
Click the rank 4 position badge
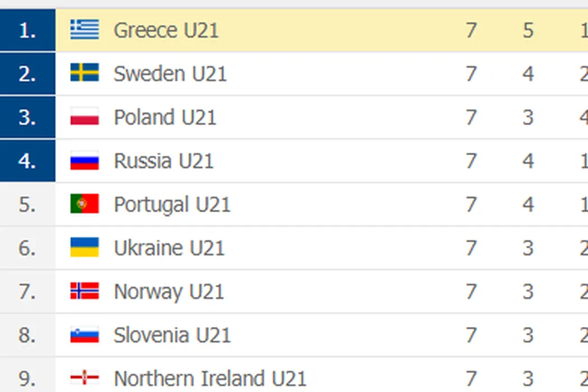pyautogui.click(x=27, y=161)
